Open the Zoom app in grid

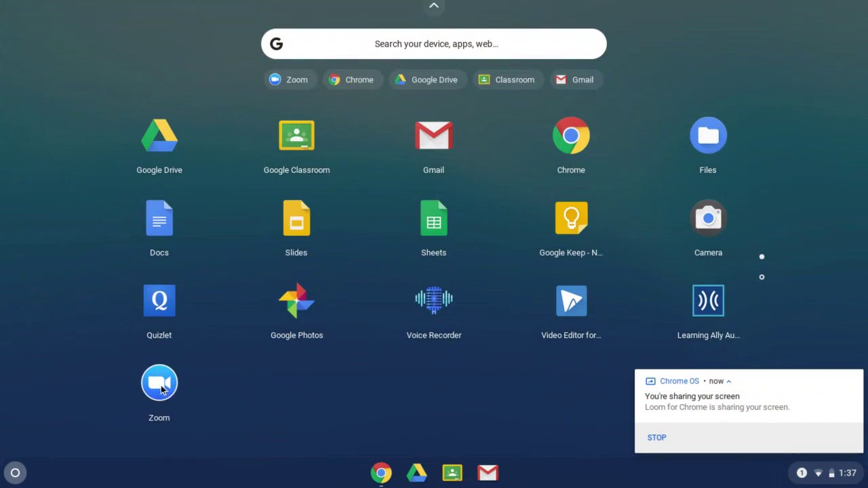click(x=159, y=383)
